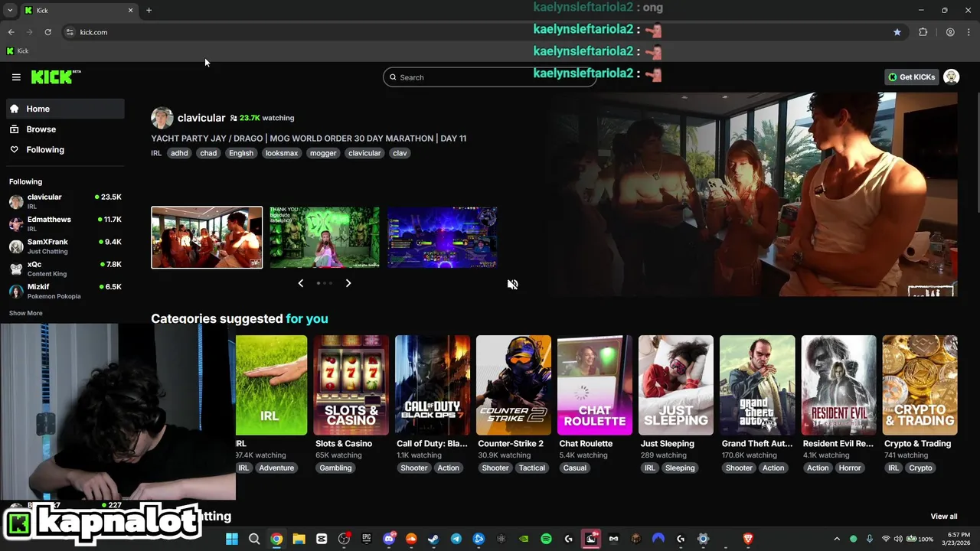Screen dimensions: 980x551
Task: Open Telegram from the taskbar
Action: [x=456, y=539]
